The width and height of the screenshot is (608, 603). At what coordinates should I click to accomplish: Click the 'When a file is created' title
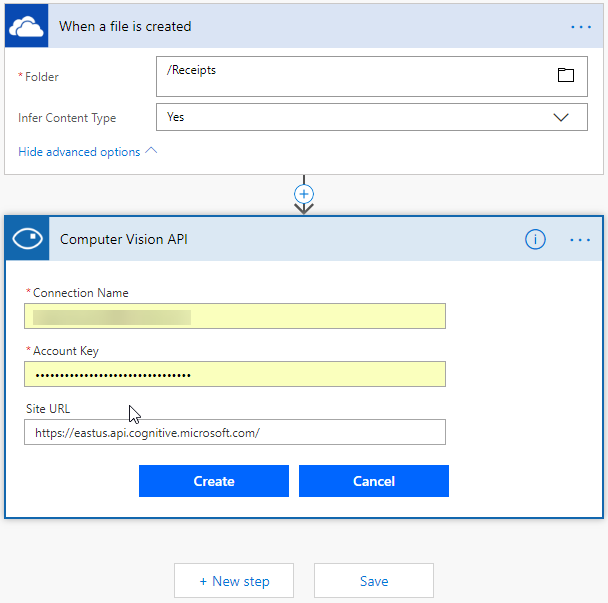click(125, 26)
